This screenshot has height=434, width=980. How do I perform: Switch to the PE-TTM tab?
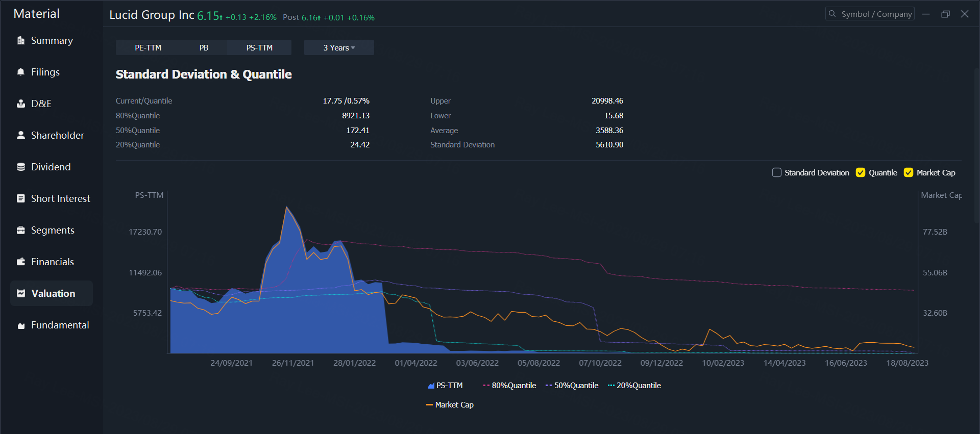click(148, 47)
